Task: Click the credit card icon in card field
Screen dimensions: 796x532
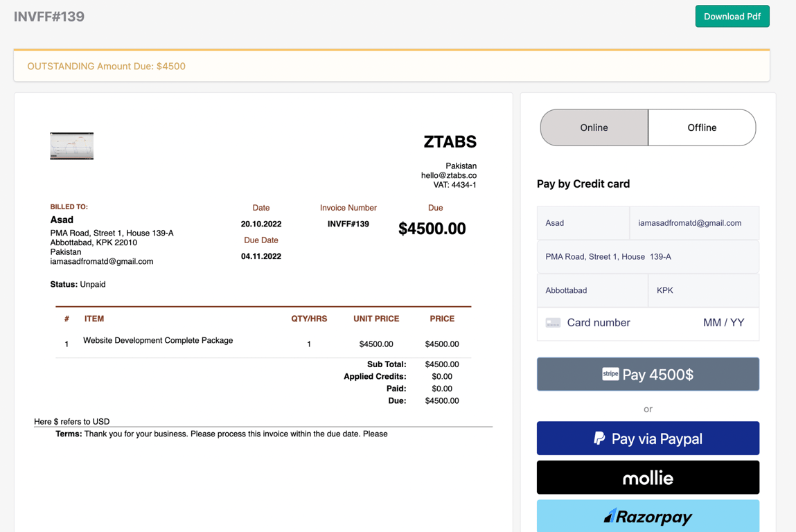Action: click(x=553, y=323)
